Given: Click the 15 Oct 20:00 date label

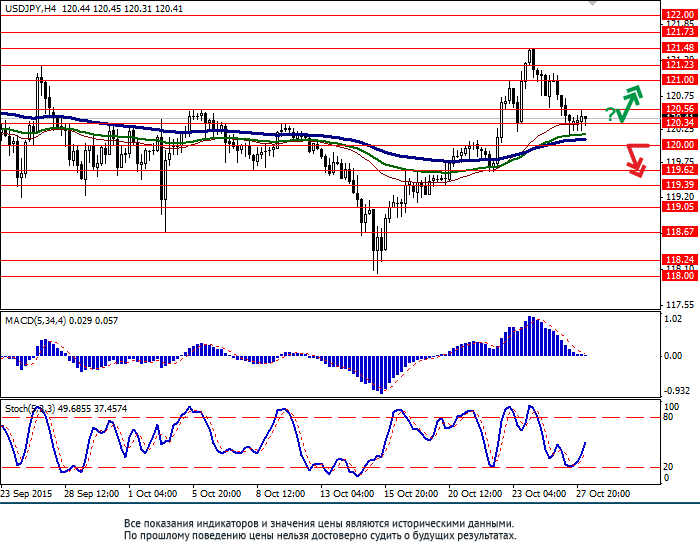Looking at the screenshot, I should 411,494.
